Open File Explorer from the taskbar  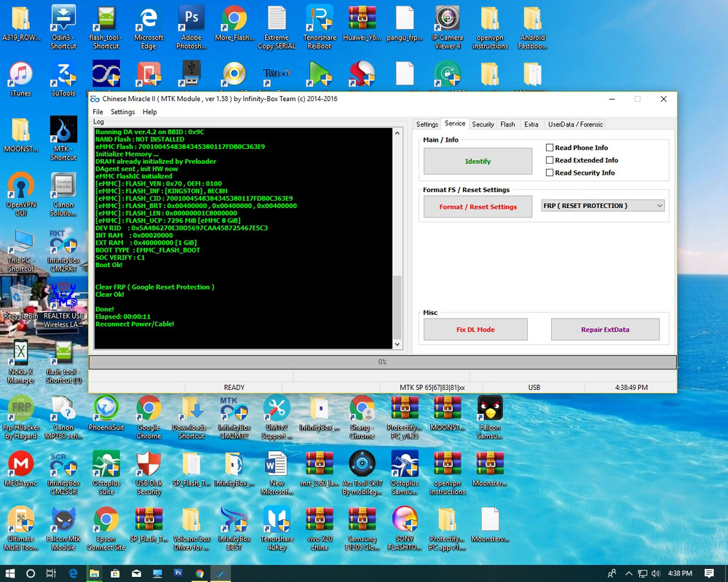pyautogui.click(x=94, y=573)
